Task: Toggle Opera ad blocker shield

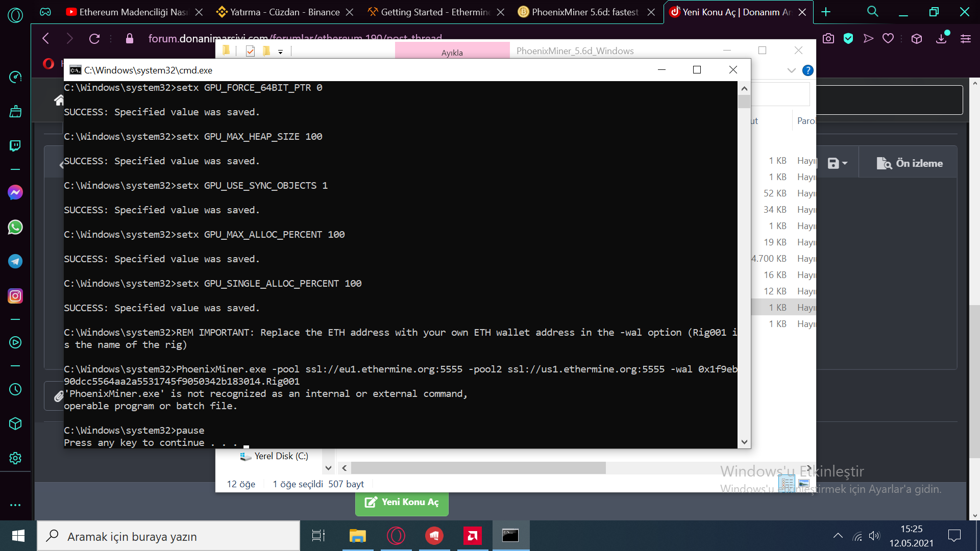Action: [x=848, y=38]
